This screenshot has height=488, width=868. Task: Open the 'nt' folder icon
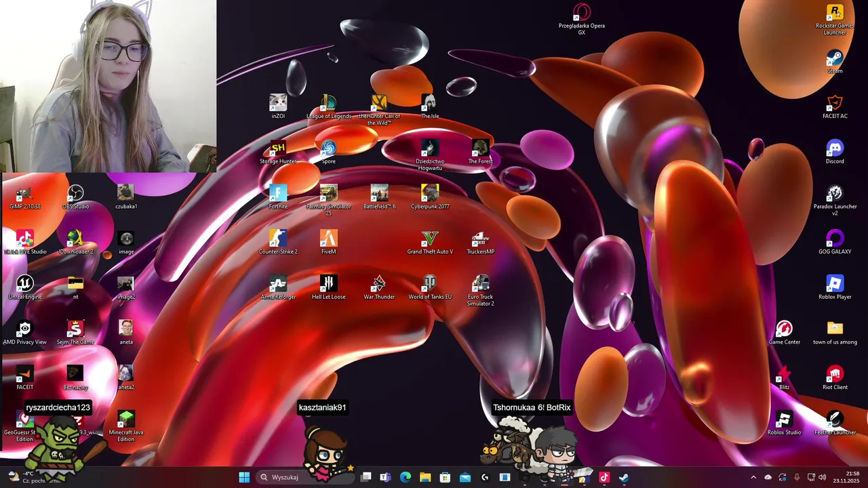coord(75,288)
